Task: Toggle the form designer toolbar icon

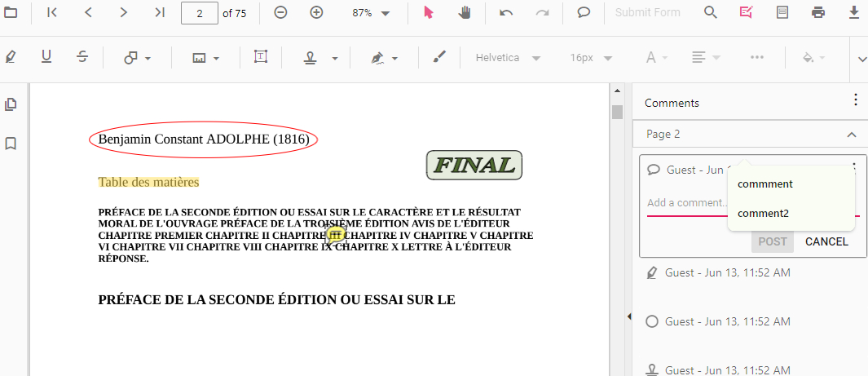Action: pos(782,13)
